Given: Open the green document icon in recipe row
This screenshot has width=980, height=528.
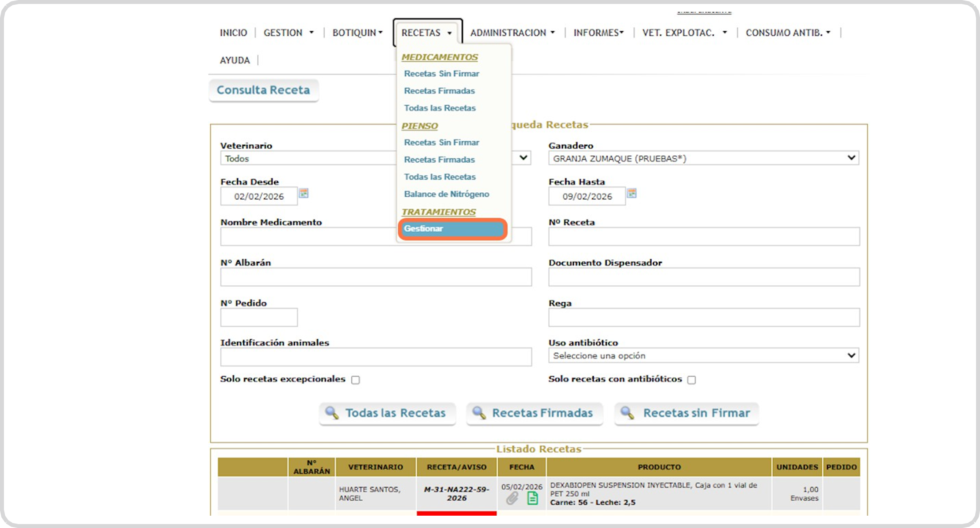Looking at the screenshot, I should [532, 498].
